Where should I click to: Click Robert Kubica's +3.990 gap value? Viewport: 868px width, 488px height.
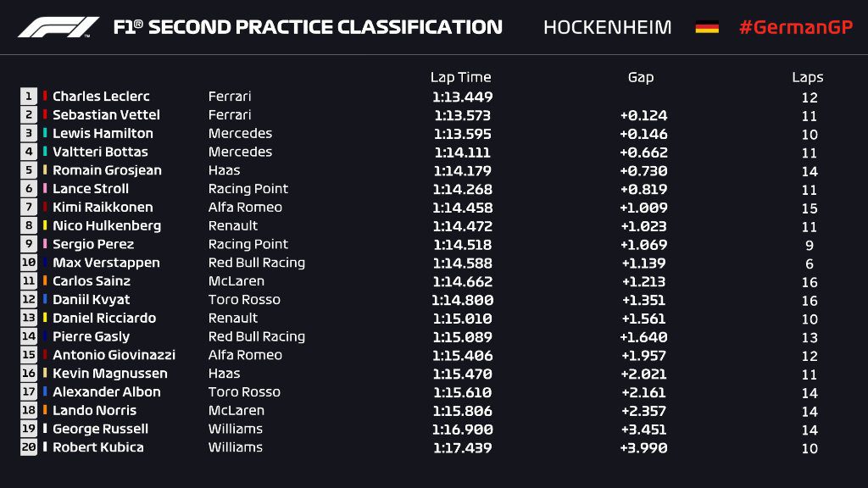pyautogui.click(x=644, y=448)
